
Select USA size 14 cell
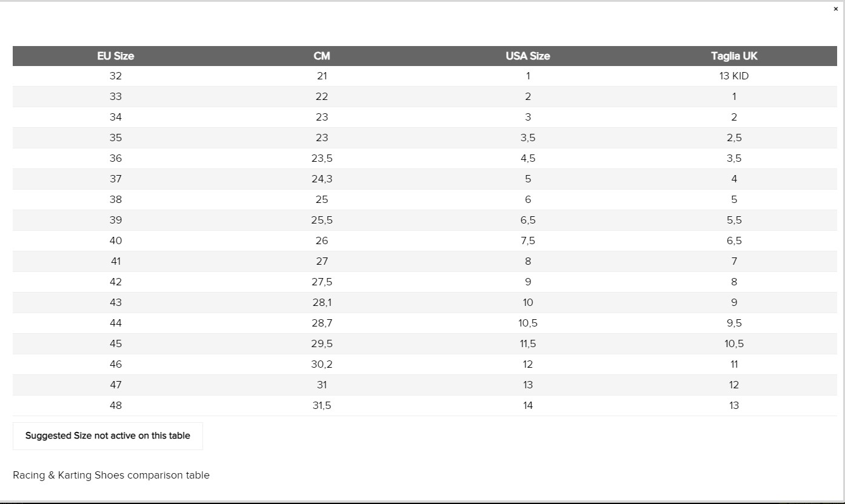click(528, 406)
